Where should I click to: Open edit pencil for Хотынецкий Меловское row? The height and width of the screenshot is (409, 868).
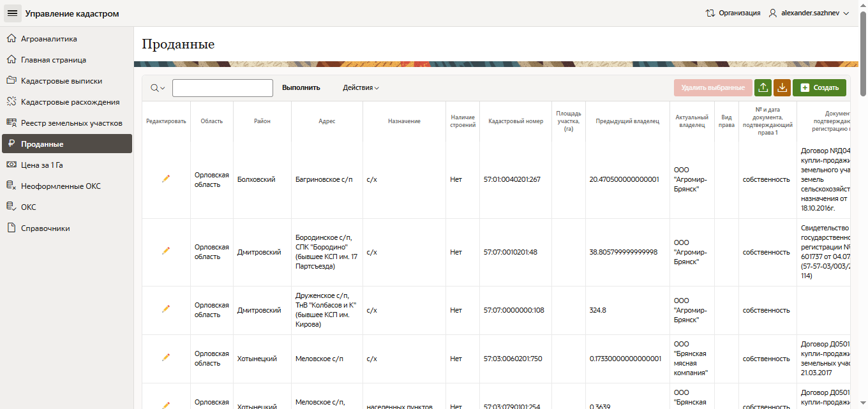[166, 358]
